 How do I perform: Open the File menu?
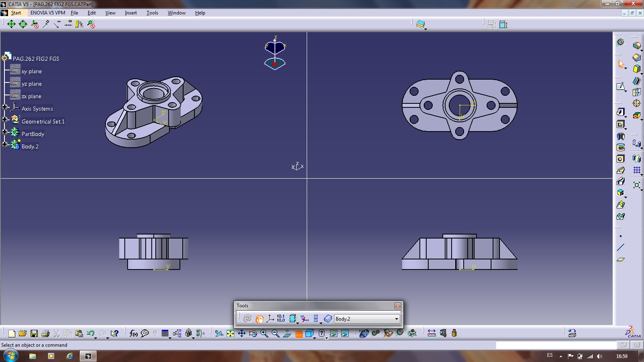coord(74,13)
